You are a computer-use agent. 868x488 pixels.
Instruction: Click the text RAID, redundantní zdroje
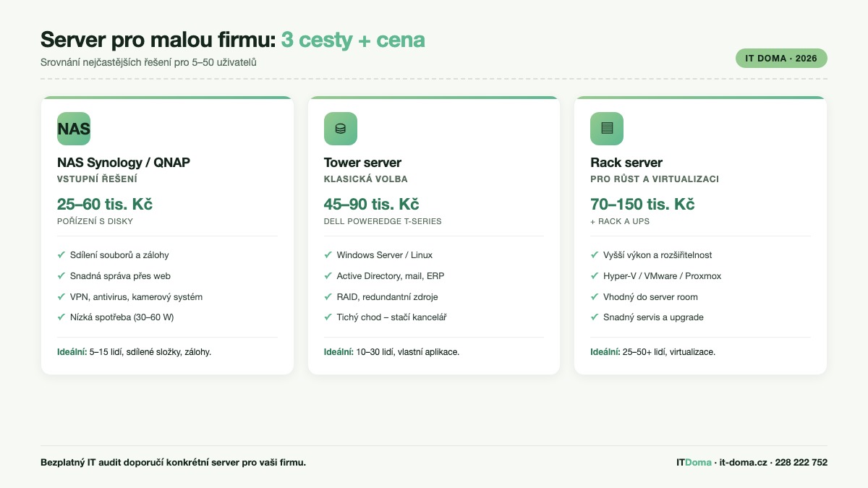click(x=388, y=297)
